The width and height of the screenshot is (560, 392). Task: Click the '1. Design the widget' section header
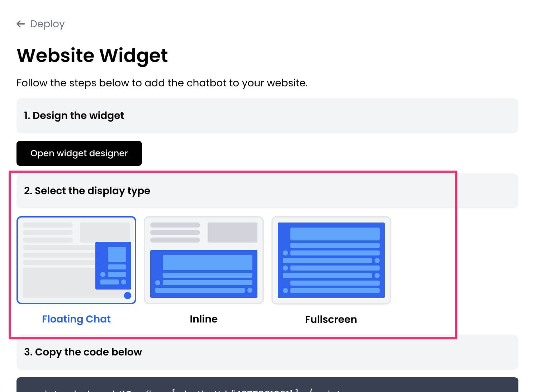point(73,115)
